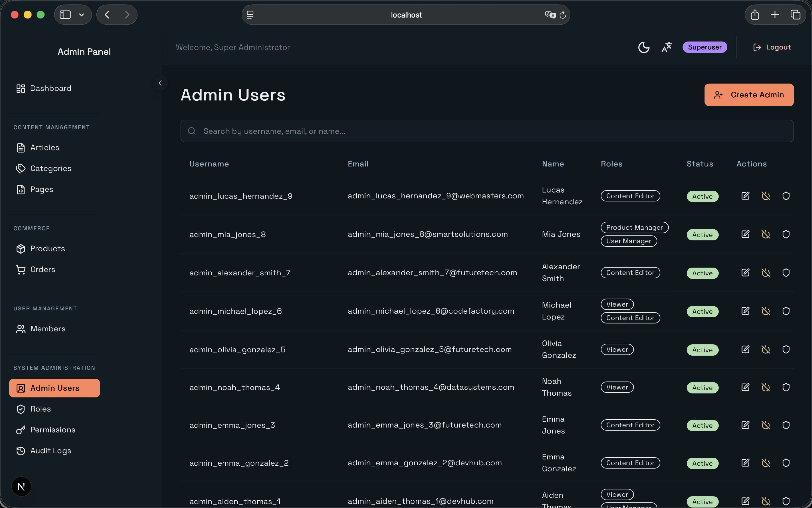The height and width of the screenshot is (508, 812).
Task: Click the localhost address bar
Action: click(x=406, y=15)
